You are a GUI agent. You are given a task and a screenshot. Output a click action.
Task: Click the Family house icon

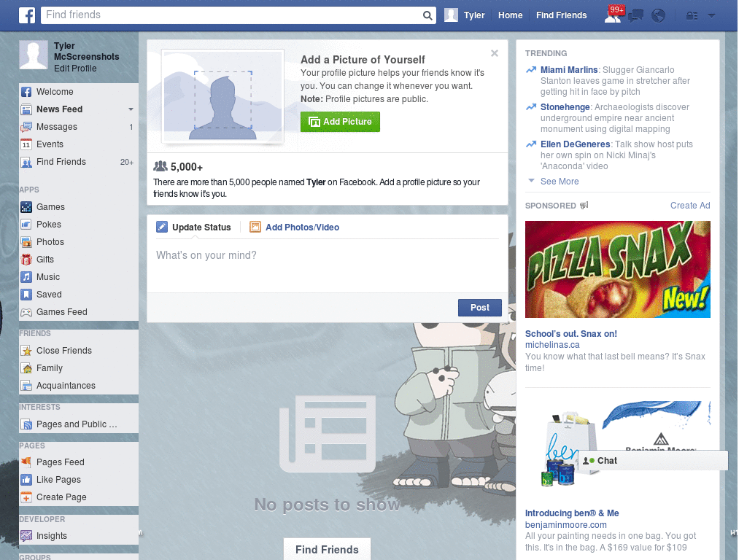[x=26, y=368]
